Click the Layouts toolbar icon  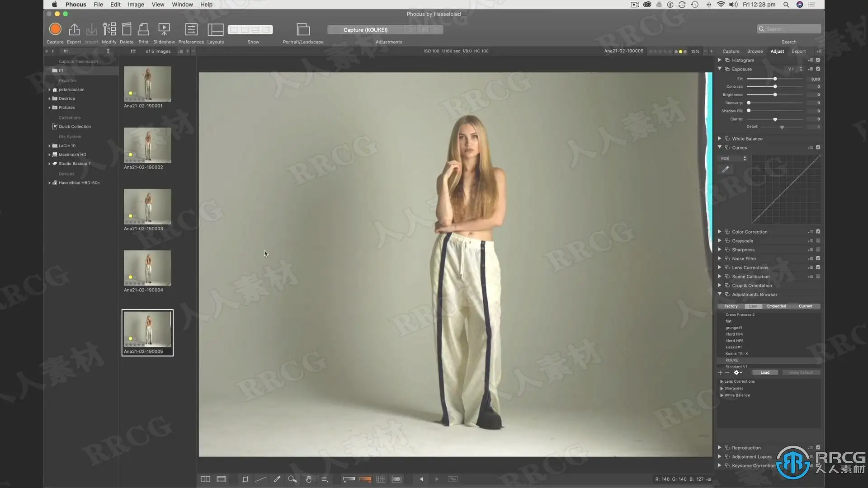pos(215,29)
